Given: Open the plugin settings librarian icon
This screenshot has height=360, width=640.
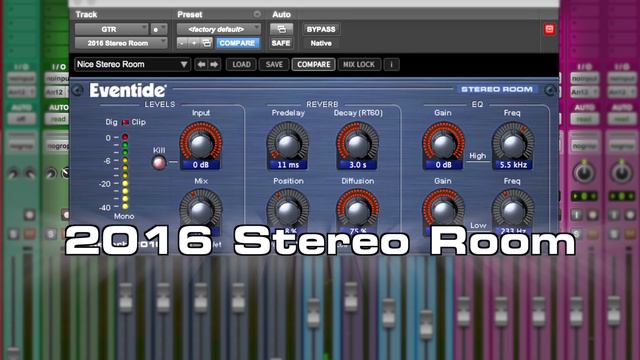Looking at the screenshot, I should click(x=207, y=43).
